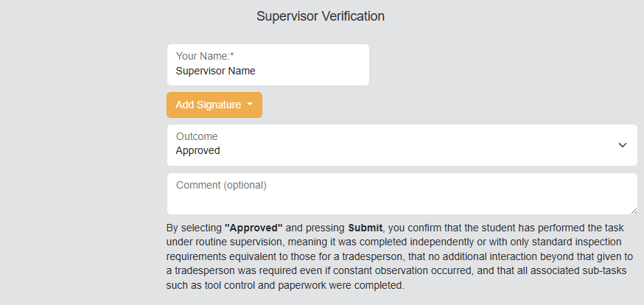Click the selected "Approved" outcome value
Image resolution: width=644 pixels, height=305 pixels.
pyautogui.click(x=197, y=151)
